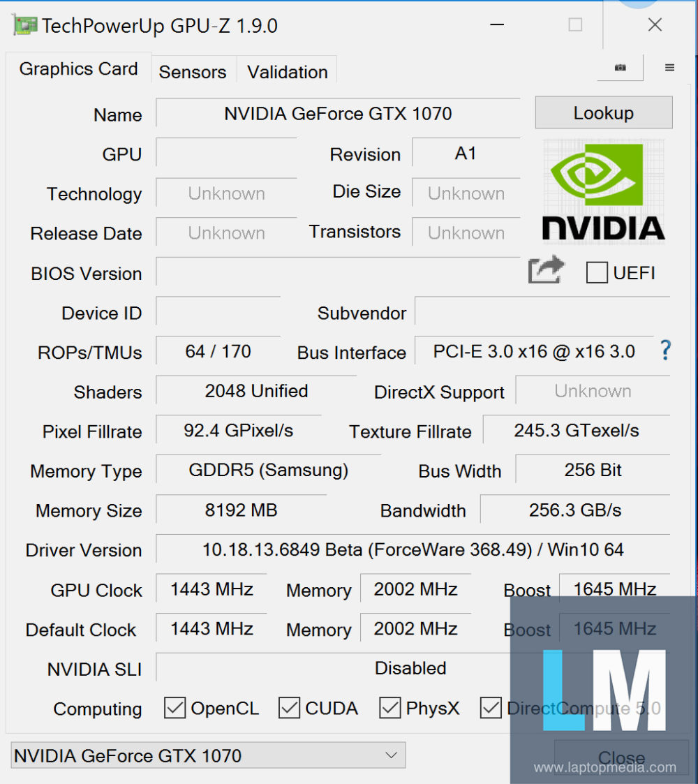Image resolution: width=698 pixels, height=784 pixels.
Task: Enable the UEFI checkbox
Action: (597, 273)
